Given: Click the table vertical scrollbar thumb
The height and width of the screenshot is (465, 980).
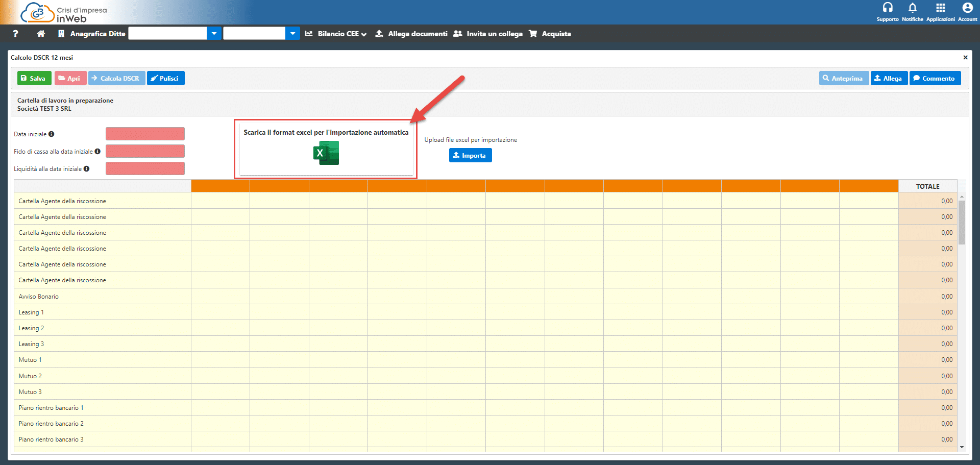Looking at the screenshot, I should 962,223.
